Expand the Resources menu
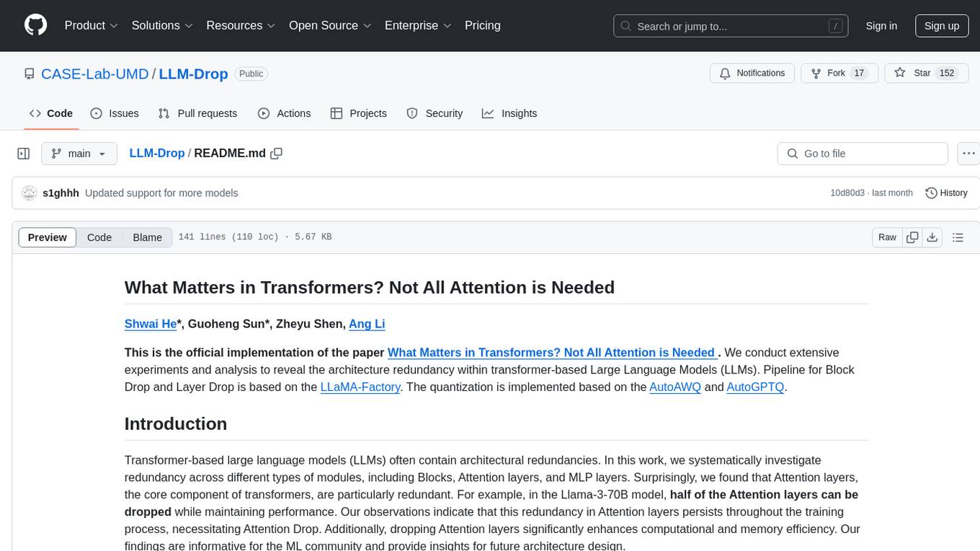Image resolution: width=980 pixels, height=551 pixels. [241, 25]
